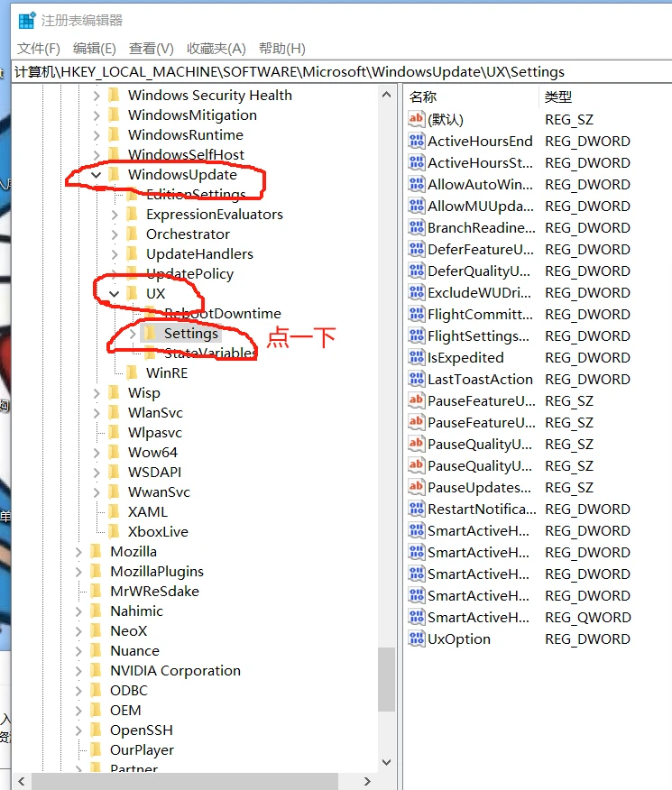This screenshot has height=790, width=672.
Task: Click the Registry Editor app icon in title bar
Action: [x=26, y=20]
